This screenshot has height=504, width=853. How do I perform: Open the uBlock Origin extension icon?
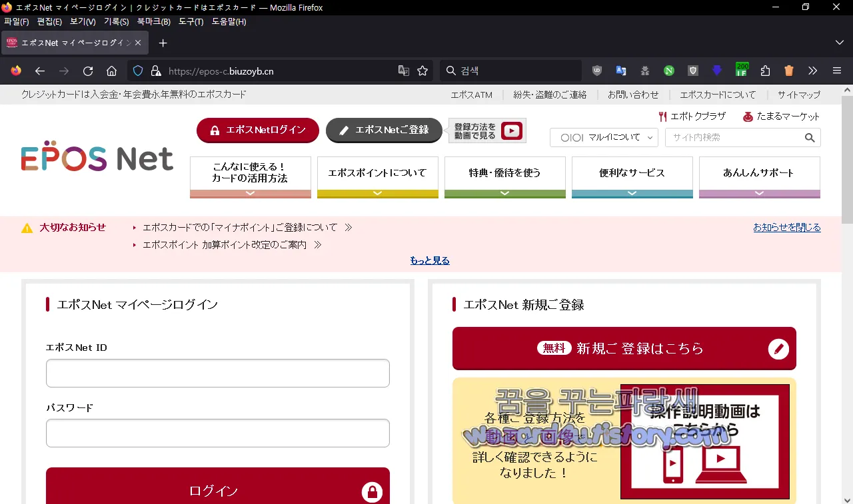coord(597,71)
